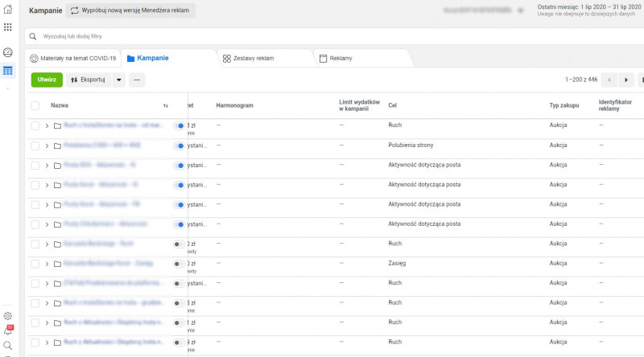Open the Materiały na temat COVID-19 tab
The image size is (644, 357).
(72, 58)
